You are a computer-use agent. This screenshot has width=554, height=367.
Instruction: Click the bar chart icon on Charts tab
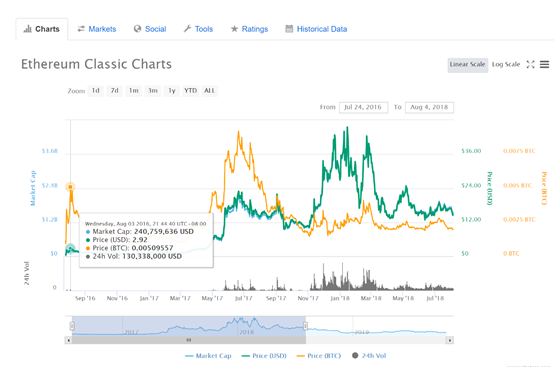tap(28, 29)
